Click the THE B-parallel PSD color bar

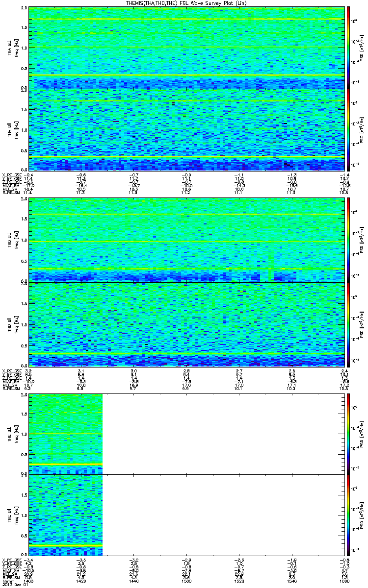coord(348,514)
